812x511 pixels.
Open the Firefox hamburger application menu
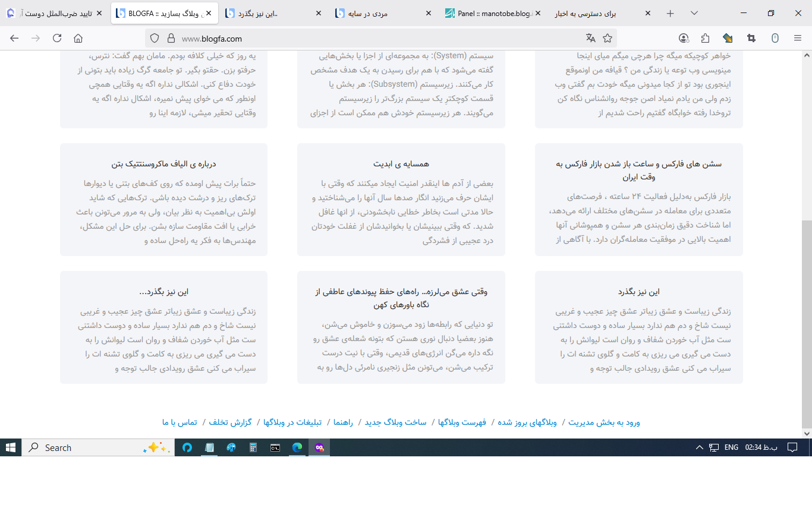click(798, 38)
